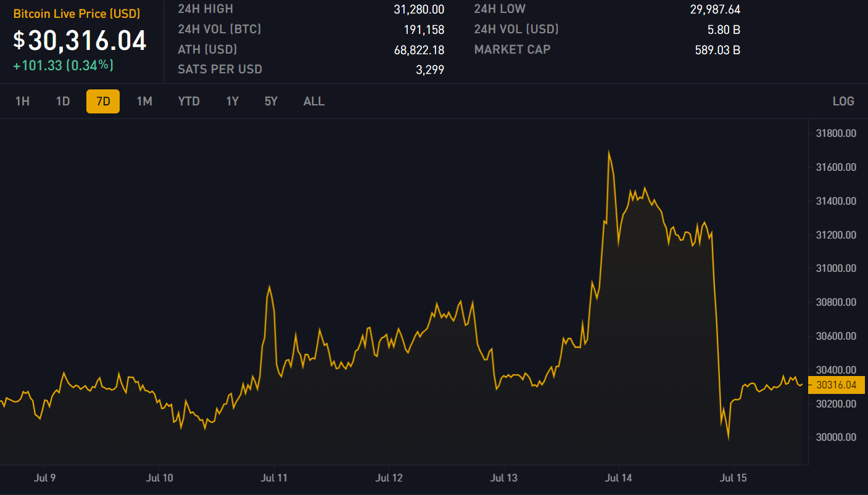Click the SATS PER USD value 3,299
The image size is (868, 495).
[x=430, y=70]
